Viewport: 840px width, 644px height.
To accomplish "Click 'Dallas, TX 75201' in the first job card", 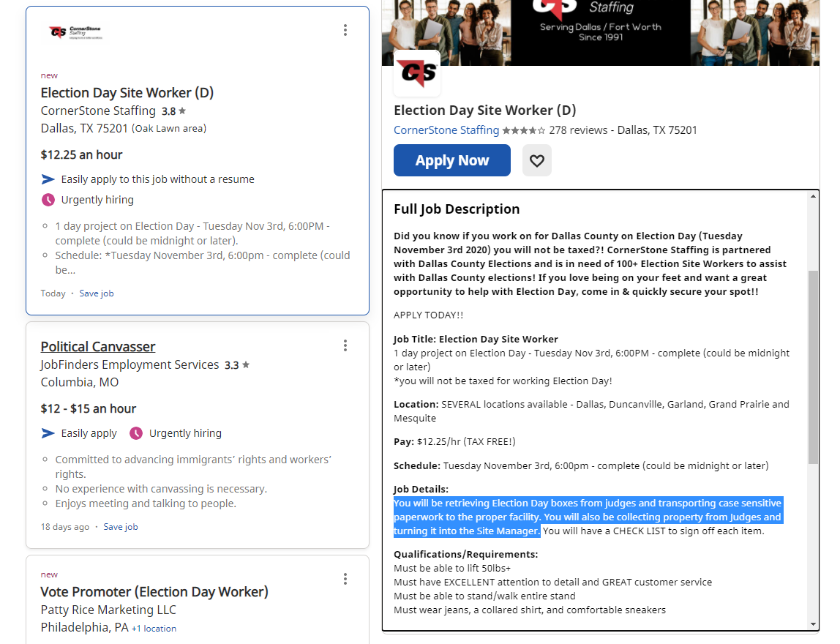I will tap(84, 129).
